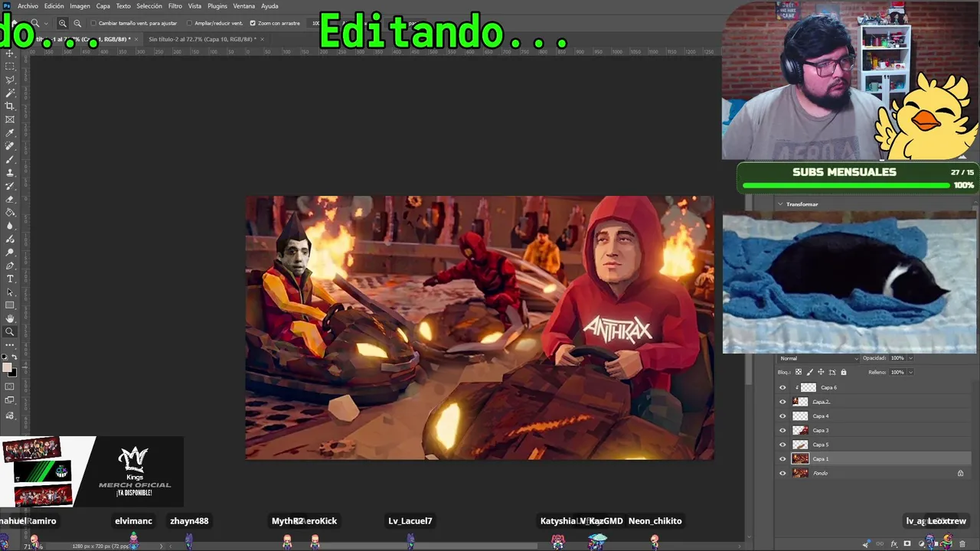Select the Rectangular Marquee tool
The image size is (980, 551).
coord(10,67)
